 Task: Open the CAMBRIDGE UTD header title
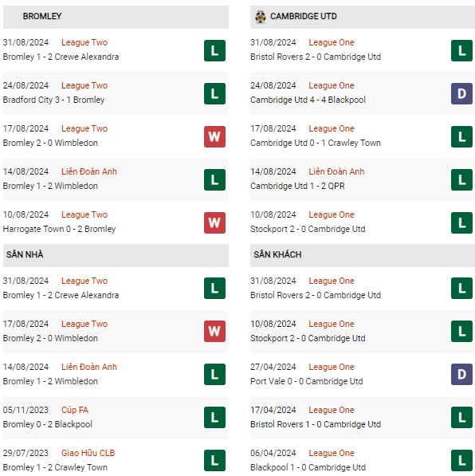point(303,16)
